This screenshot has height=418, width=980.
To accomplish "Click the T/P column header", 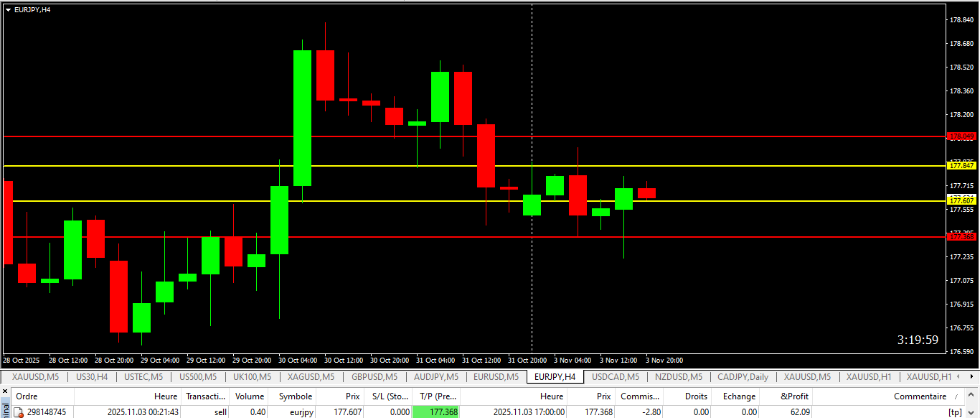I will 436,396.
